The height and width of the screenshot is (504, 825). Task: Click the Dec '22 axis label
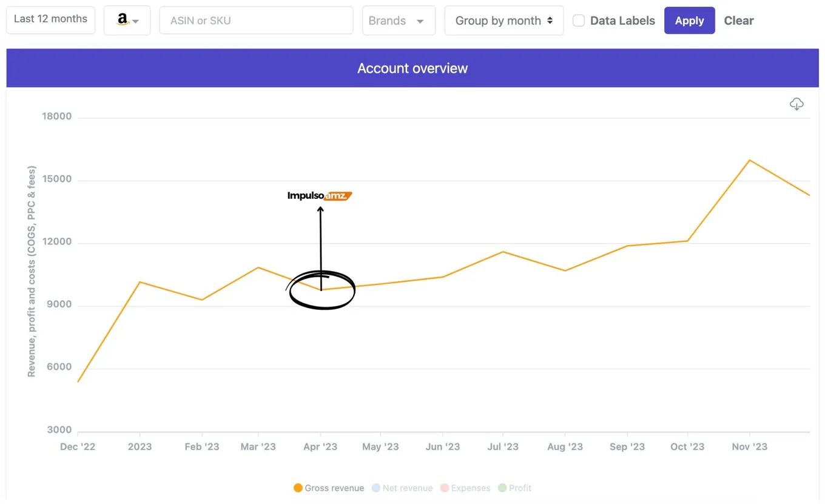[x=78, y=447]
